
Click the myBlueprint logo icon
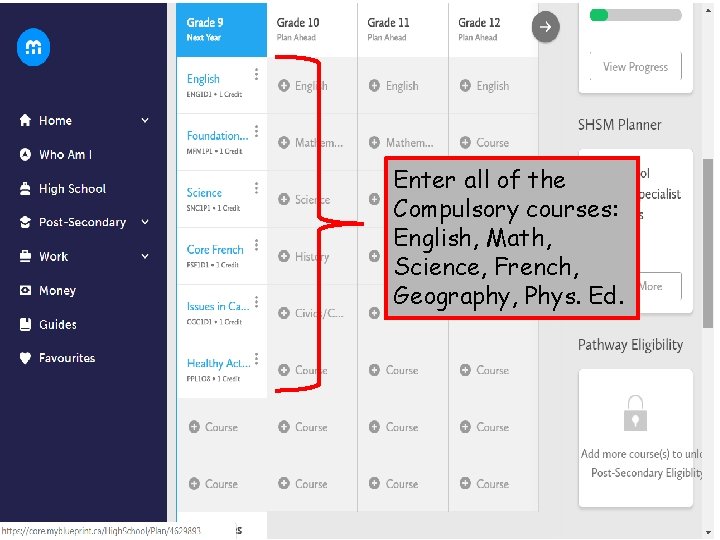tap(34, 49)
